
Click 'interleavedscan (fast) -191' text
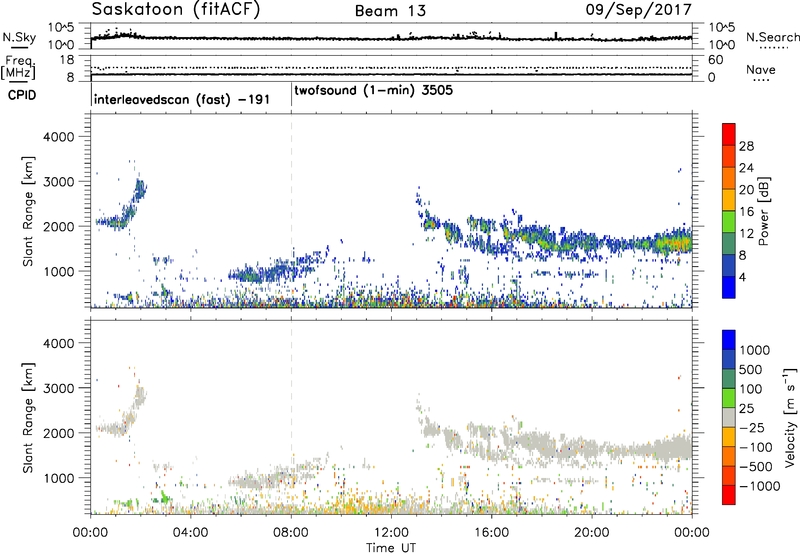click(182, 99)
